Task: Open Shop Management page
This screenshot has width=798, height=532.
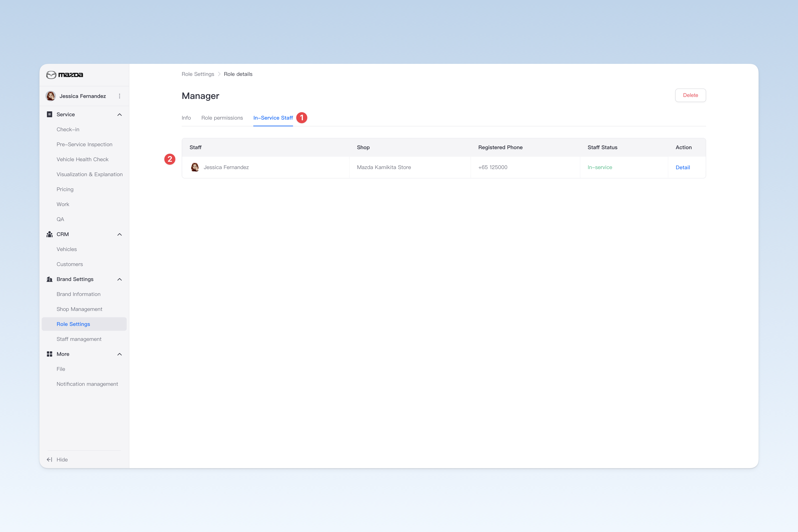Action: 79,309
